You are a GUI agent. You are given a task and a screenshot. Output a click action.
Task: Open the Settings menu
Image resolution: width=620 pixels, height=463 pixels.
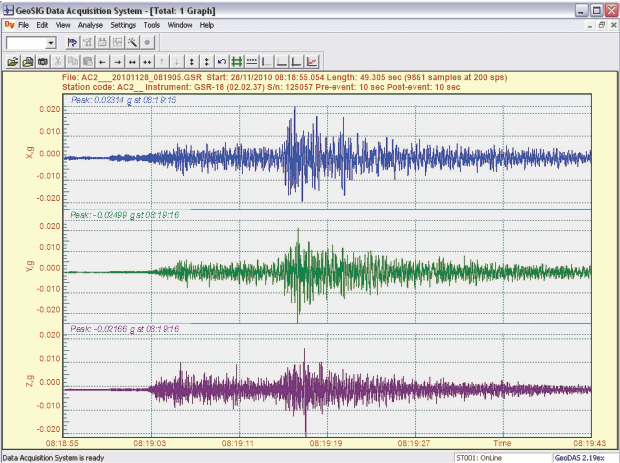pyautogui.click(x=123, y=23)
